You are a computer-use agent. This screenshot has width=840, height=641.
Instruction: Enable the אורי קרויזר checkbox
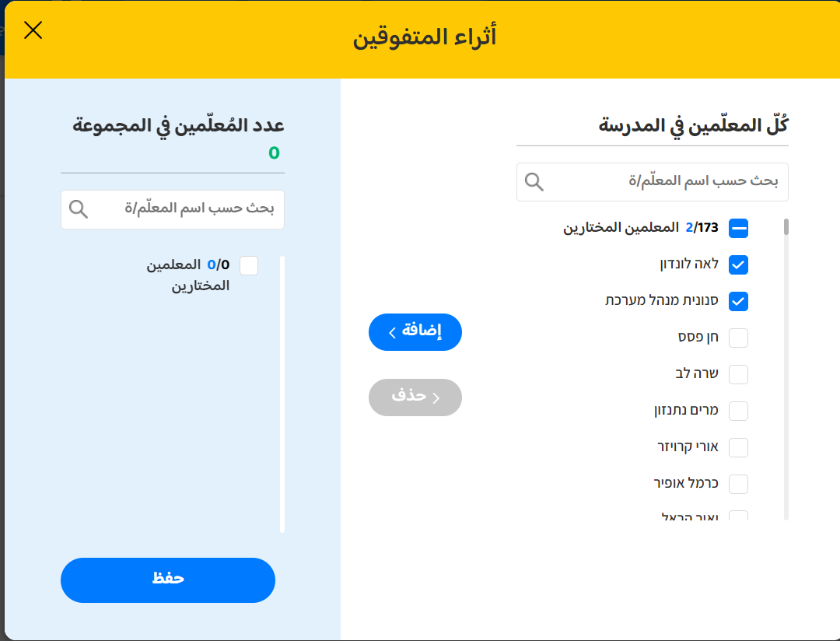pyautogui.click(x=738, y=447)
